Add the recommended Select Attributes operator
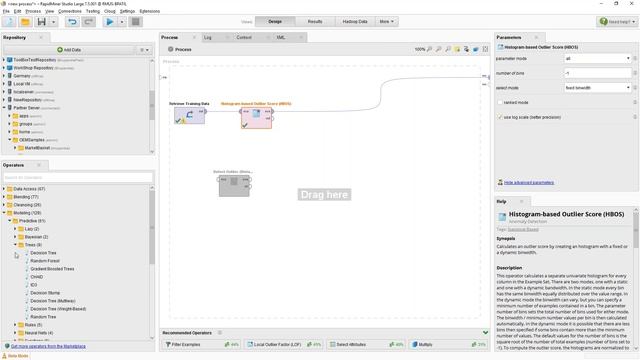Screen dimensions: 640x360 coord(367,344)
